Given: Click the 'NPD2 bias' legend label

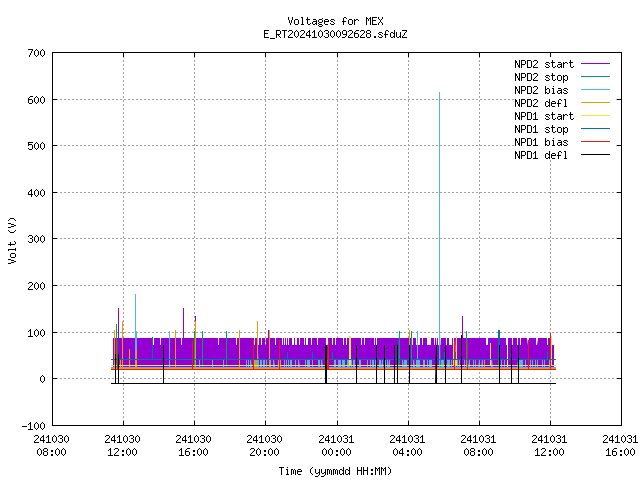Looking at the screenshot, I should click(x=541, y=90).
